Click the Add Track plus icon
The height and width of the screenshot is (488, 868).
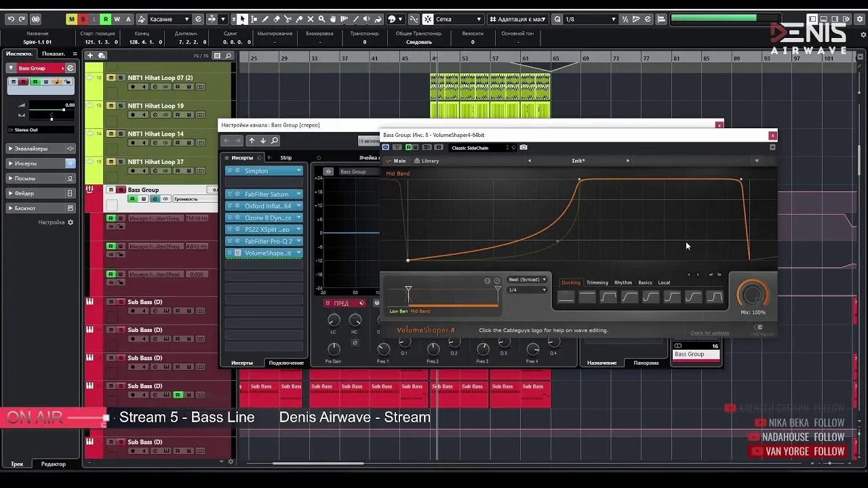click(92, 55)
